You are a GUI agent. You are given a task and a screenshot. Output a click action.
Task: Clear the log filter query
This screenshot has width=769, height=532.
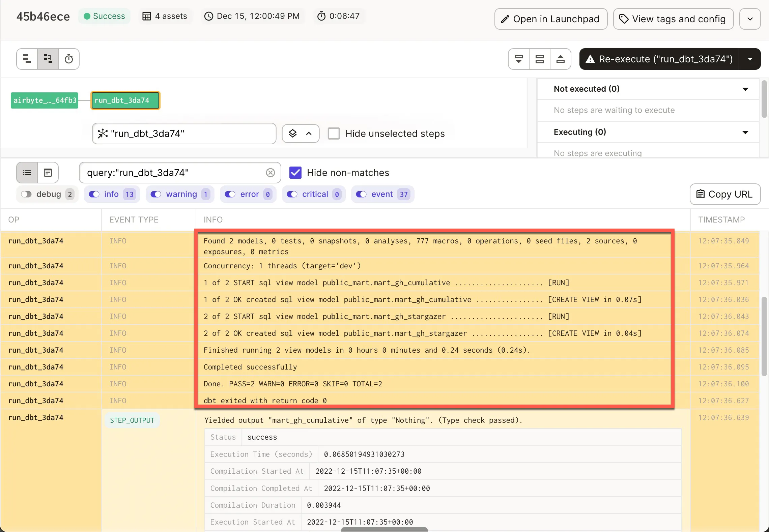[270, 173]
